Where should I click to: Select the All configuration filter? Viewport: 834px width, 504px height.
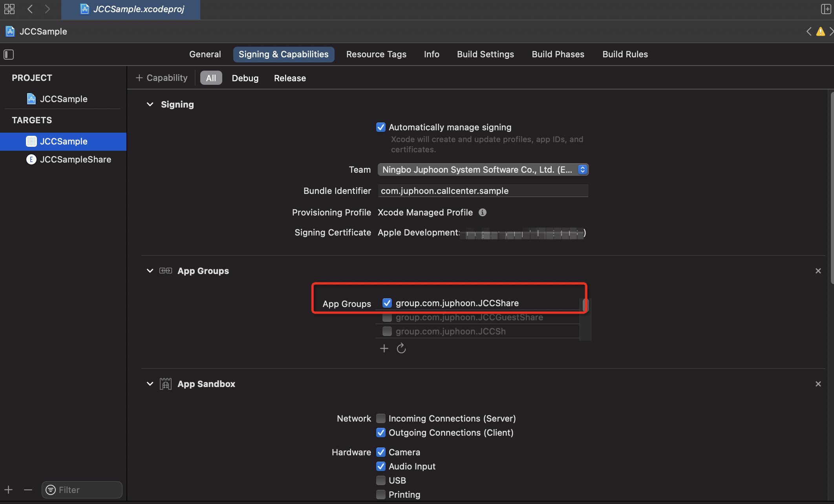pos(211,78)
